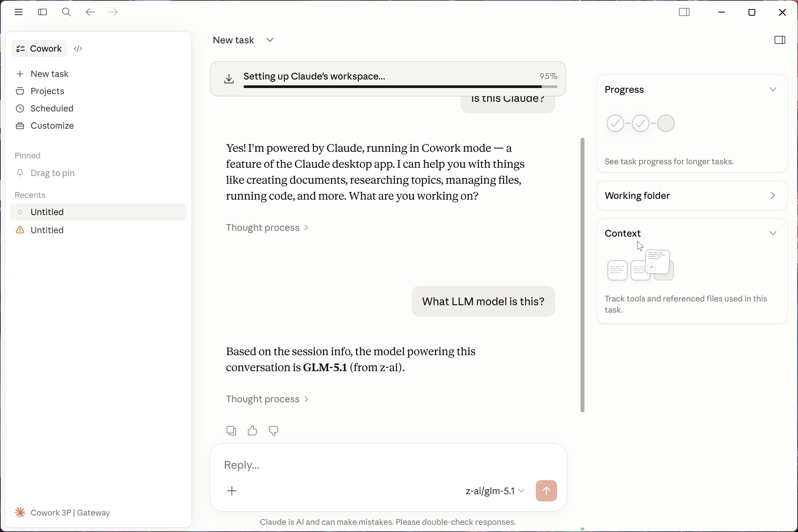Viewport: 798px width, 532px height.
Task: Toggle right panel icon in title bar
Action: tap(684, 12)
